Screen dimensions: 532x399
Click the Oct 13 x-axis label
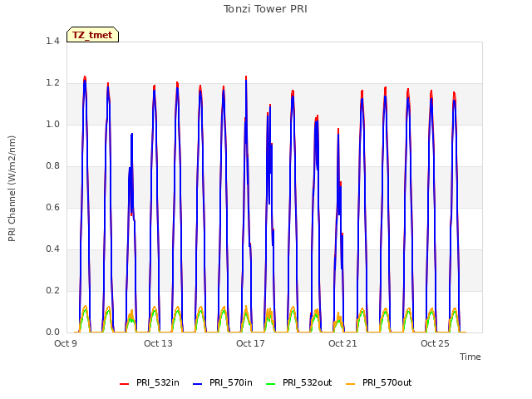(x=158, y=343)
